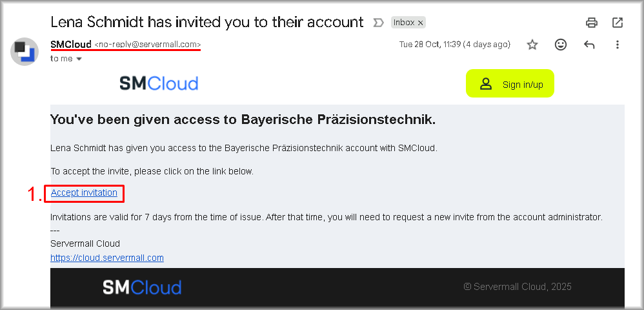This screenshot has width=644, height=310.
Task: Click the sender's avatar picture
Action: (x=25, y=51)
